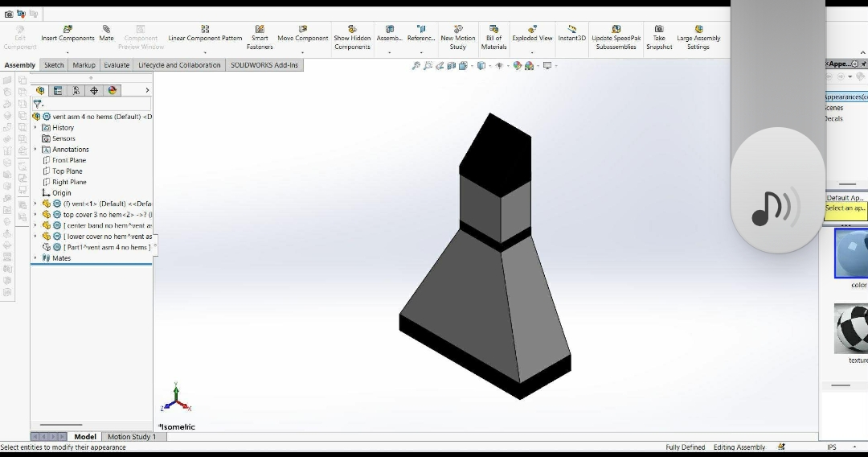This screenshot has height=457, width=868.
Task: Toggle the Instant3D mode
Action: [571, 33]
